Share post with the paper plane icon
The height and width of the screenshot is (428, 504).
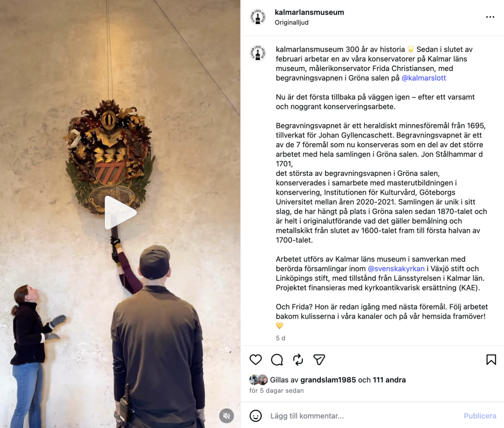click(319, 360)
